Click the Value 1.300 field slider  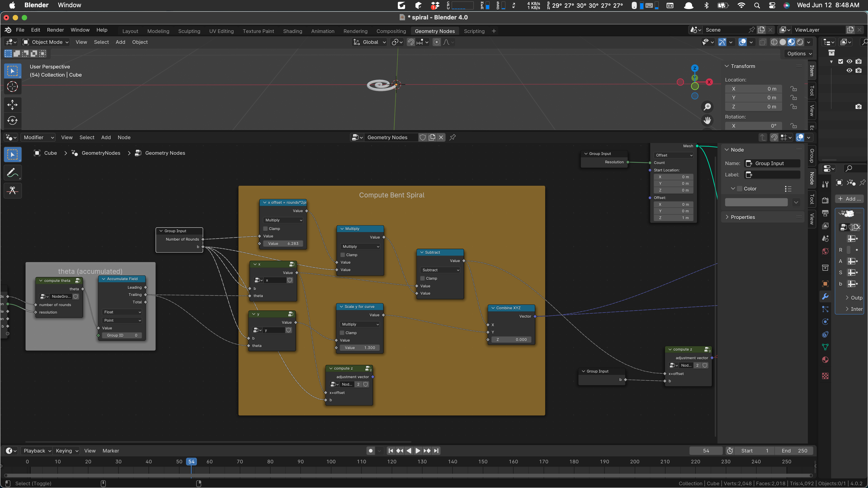[360, 347]
